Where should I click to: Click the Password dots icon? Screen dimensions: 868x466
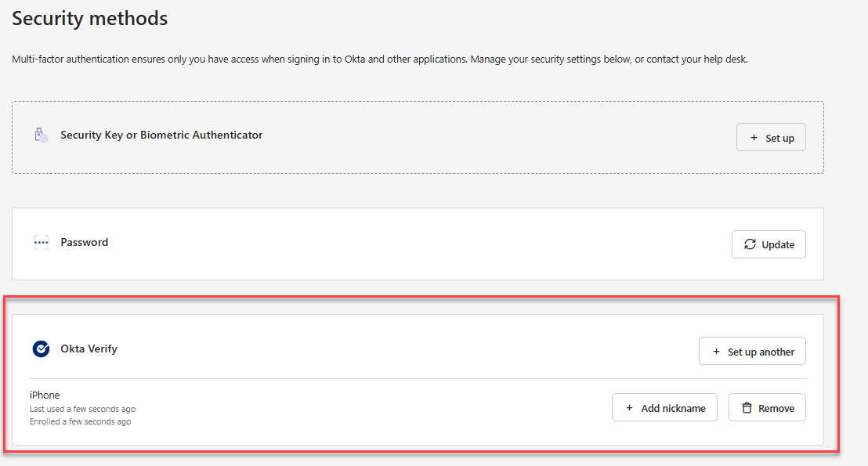[x=41, y=243]
